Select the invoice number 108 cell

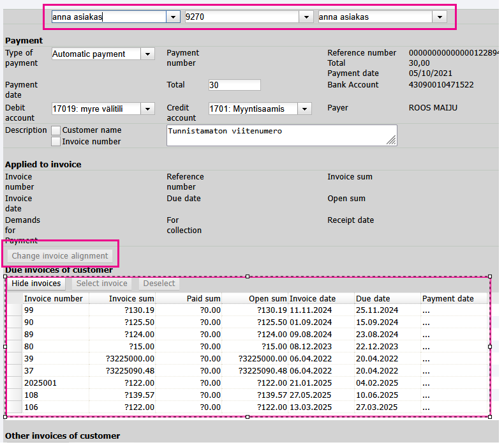point(56,395)
